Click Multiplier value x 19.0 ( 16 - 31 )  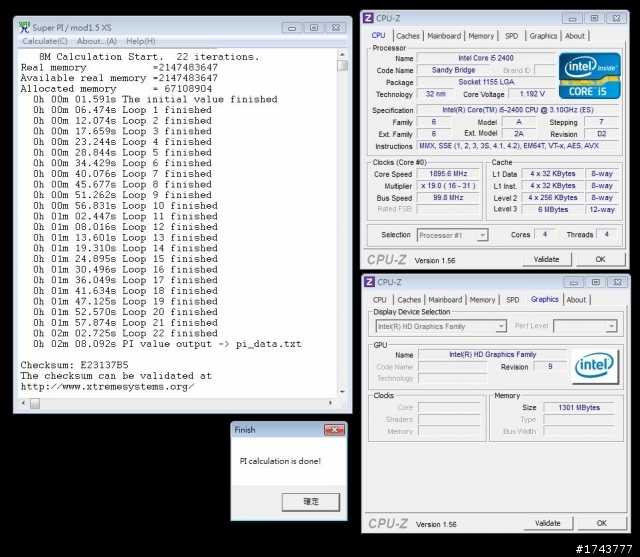tap(448, 186)
